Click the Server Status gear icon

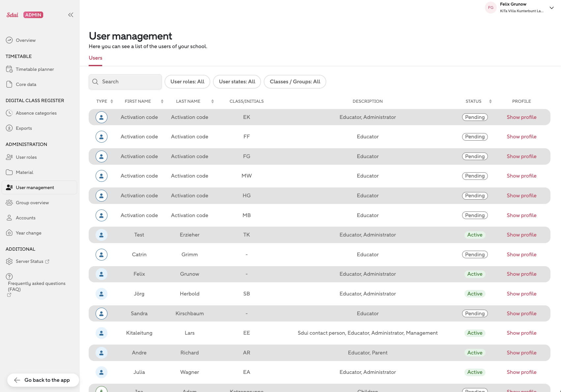pos(9,261)
